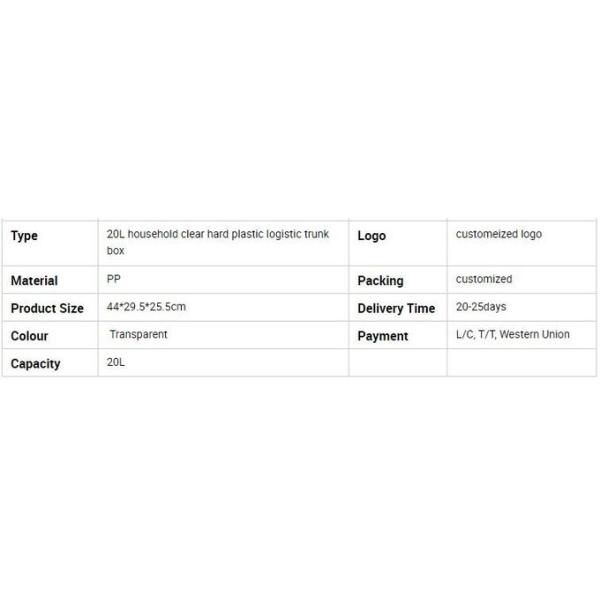Viewport: 600px width, 600px height.
Task: Select the 20-25days delivery value
Action: pos(481,307)
